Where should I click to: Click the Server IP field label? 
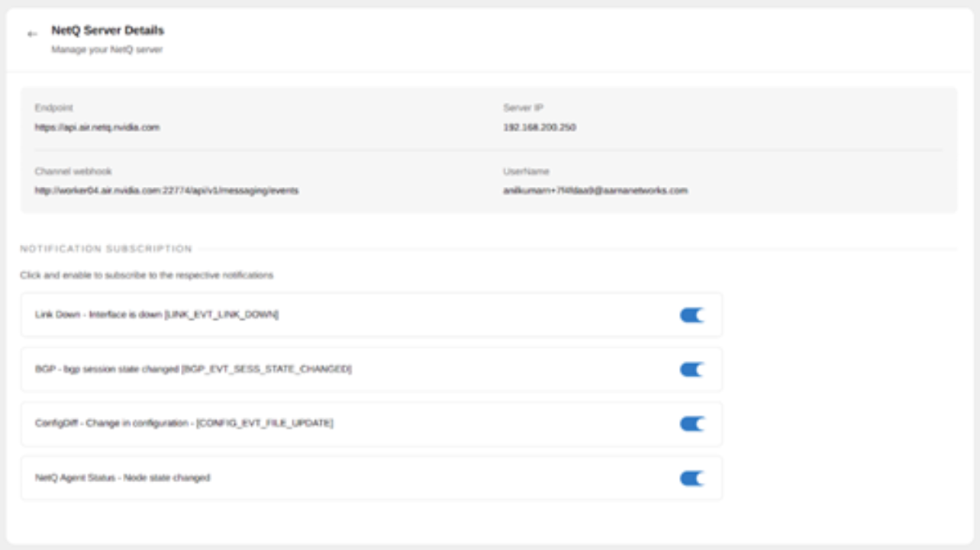tap(523, 108)
